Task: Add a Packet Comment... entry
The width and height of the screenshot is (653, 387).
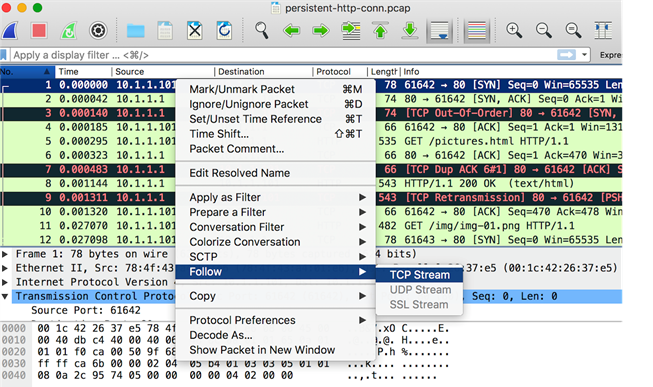Action: pyautogui.click(x=275, y=149)
